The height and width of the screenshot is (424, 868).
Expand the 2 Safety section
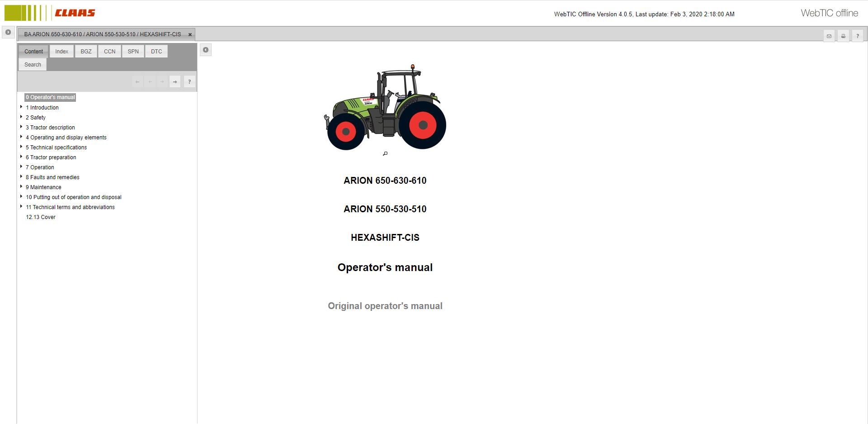point(21,117)
